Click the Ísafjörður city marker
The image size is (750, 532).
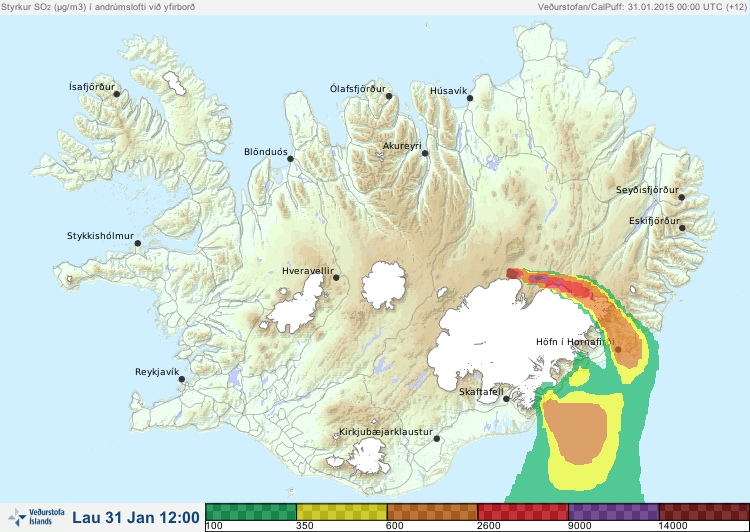point(117,94)
